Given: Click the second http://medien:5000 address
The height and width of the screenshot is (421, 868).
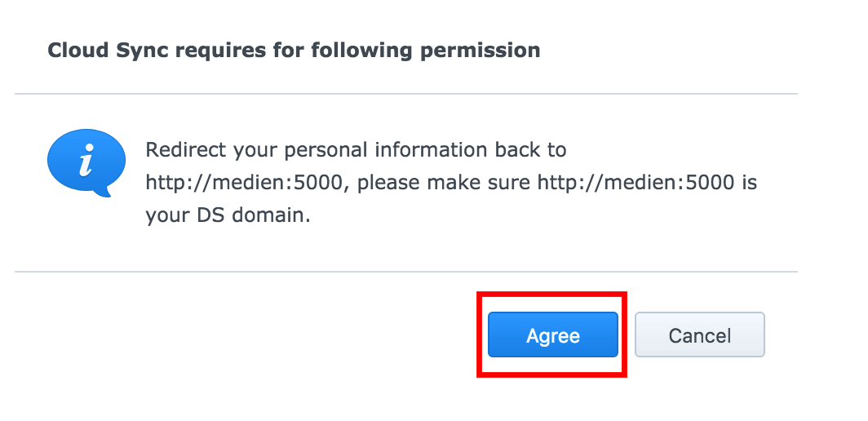Looking at the screenshot, I should pos(635,183).
